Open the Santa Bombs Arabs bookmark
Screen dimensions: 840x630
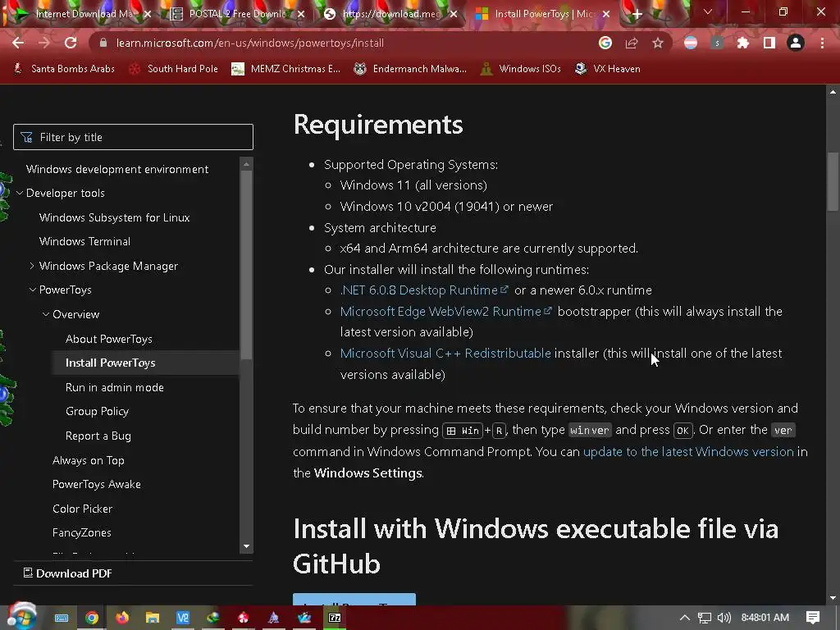coord(64,69)
